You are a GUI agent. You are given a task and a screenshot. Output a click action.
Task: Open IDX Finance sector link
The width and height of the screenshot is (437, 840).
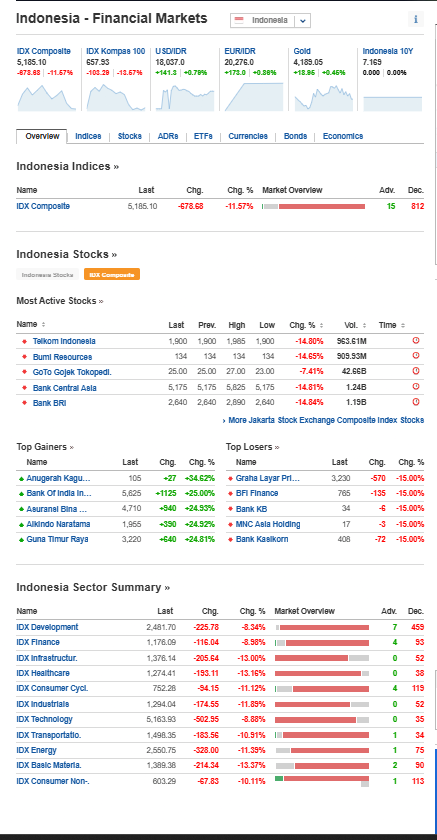pyautogui.click(x=38, y=642)
